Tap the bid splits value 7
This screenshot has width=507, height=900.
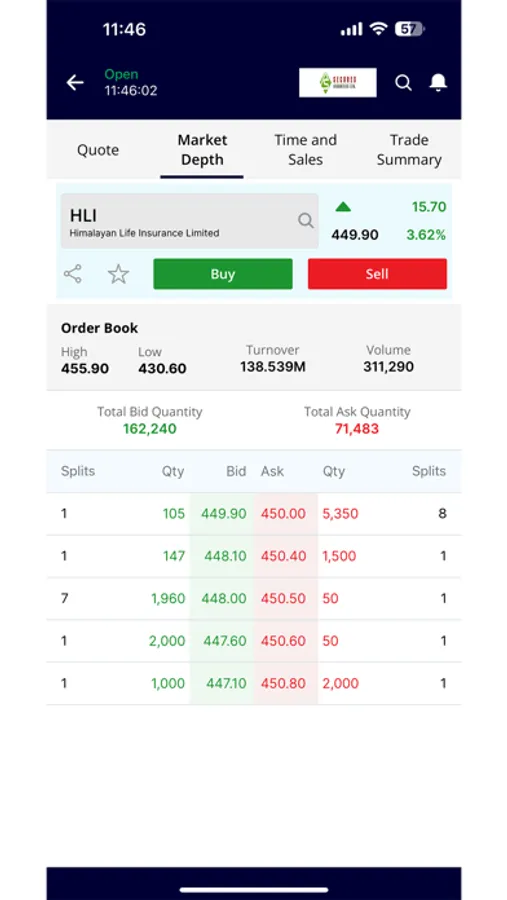(64, 599)
